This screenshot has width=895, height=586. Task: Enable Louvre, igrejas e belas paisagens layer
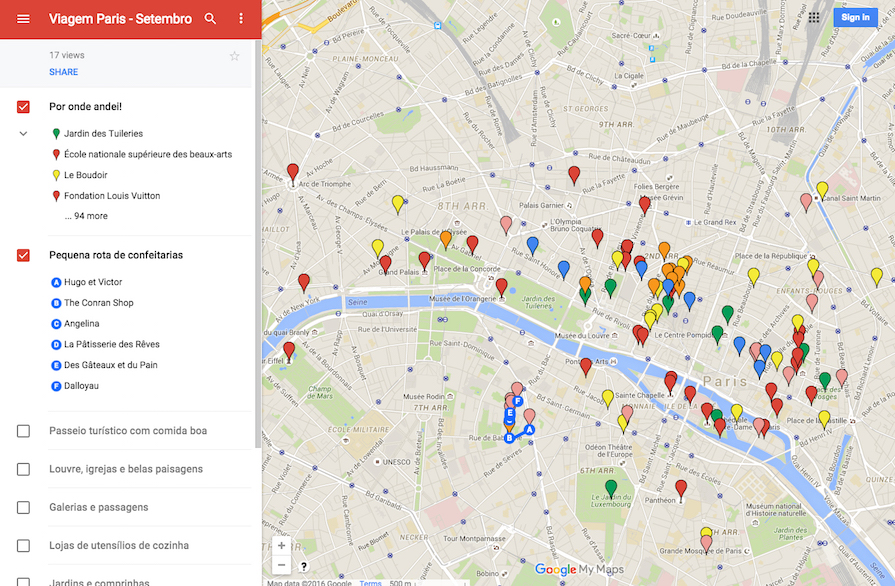(x=23, y=469)
